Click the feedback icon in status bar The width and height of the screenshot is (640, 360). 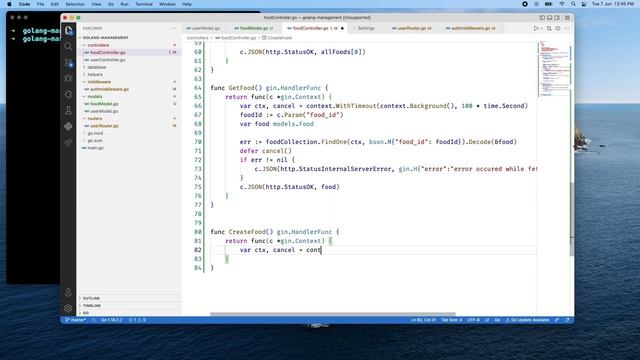tap(557, 320)
